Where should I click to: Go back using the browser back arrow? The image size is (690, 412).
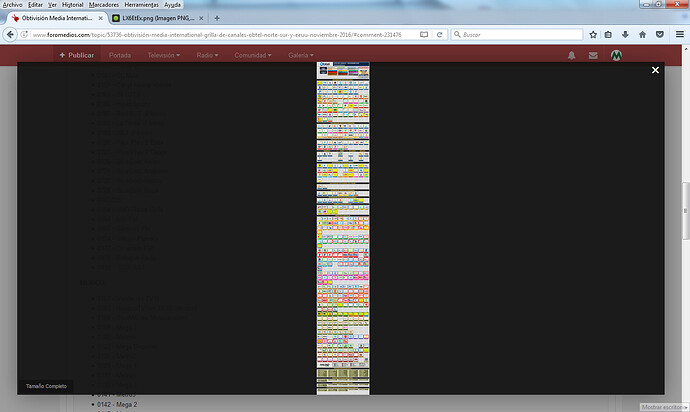point(10,34)
